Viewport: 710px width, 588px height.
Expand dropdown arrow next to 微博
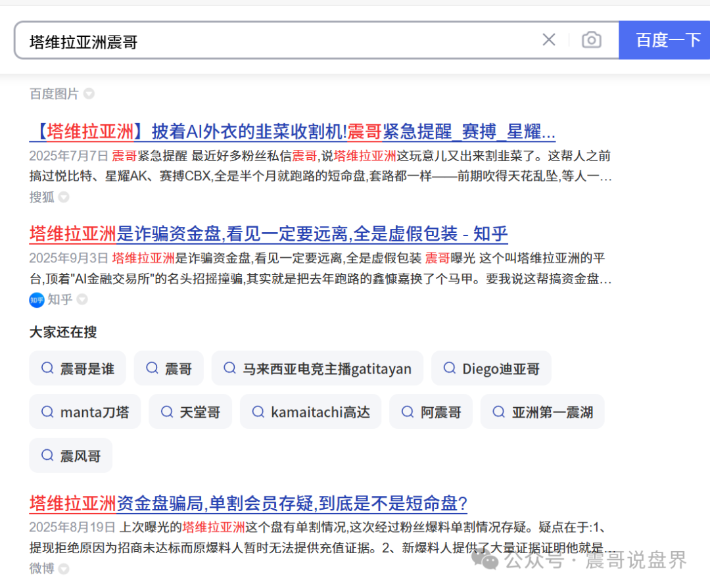64,568
